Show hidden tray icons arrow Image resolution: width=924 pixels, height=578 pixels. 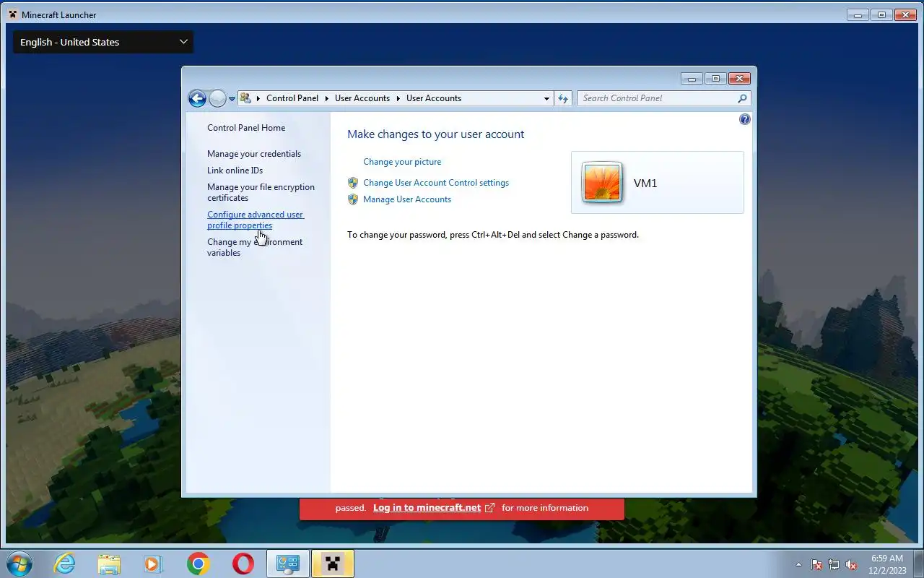click(798, 564)
